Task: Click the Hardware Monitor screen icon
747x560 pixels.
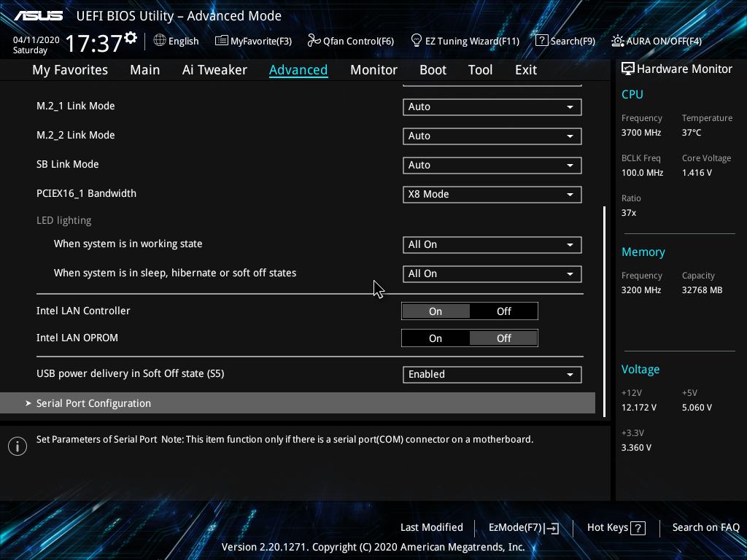Action: [627, 69]
